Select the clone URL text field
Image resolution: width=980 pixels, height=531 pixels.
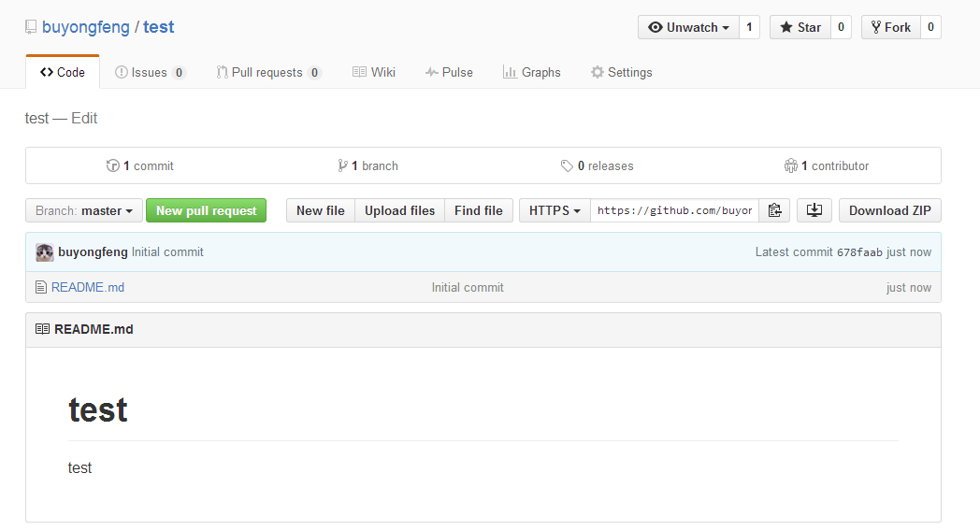click(x=674, y=210)
